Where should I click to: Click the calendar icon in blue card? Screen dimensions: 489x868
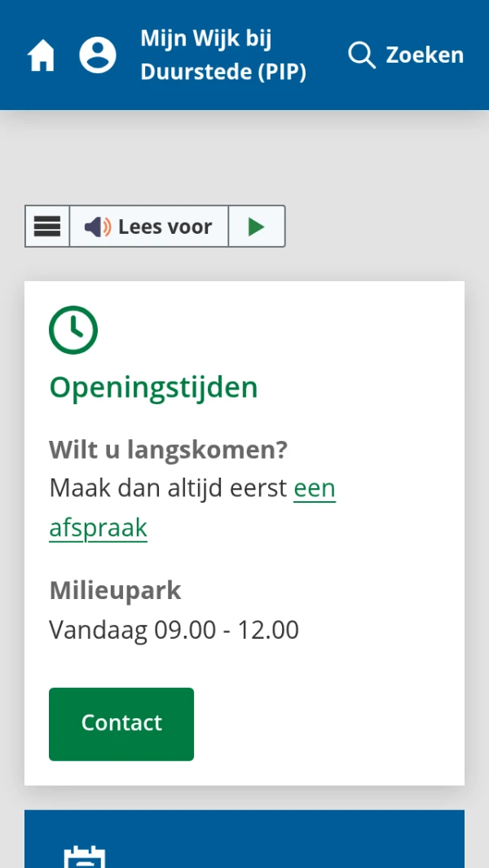(85, 856)
